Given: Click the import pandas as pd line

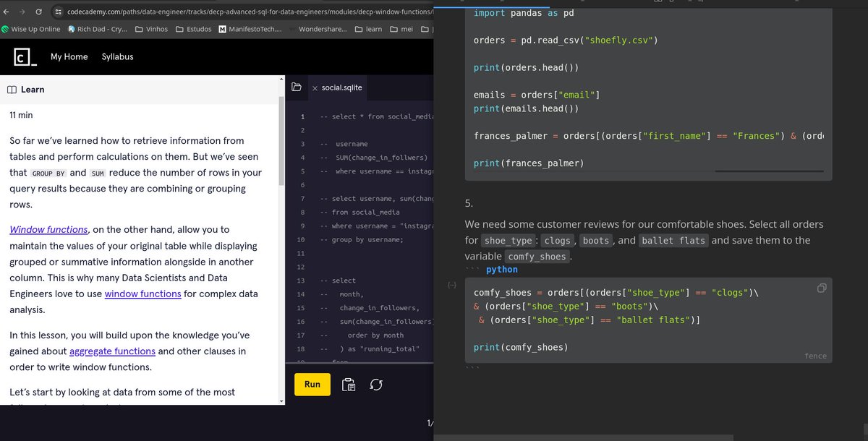Looking at the screenshot, I should [523, 13].
